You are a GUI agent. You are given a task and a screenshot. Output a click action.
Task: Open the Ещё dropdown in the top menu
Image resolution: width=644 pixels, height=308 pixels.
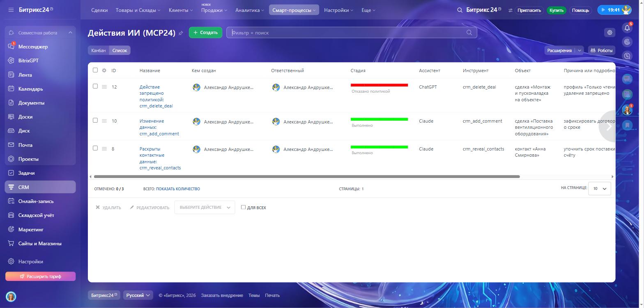[368, 10]
